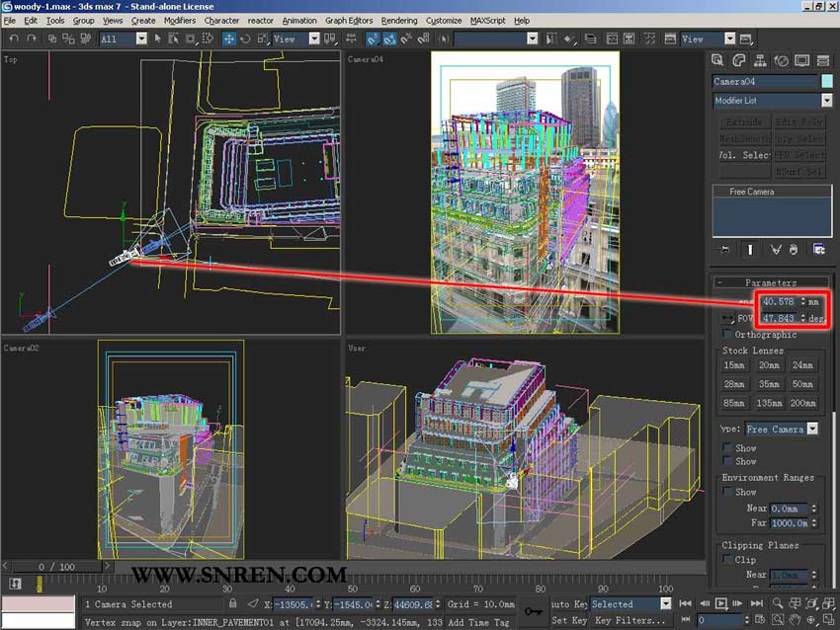Click the Zoom magnifier viewport tool
Image resolution: width=840 pixels, height=630 pixels.
coord(778,603)
